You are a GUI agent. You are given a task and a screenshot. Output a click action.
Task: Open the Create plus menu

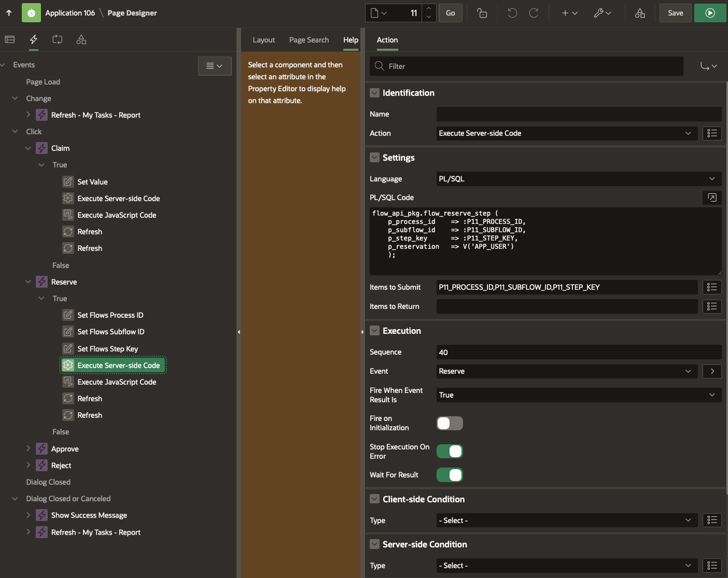(x=569, y=13)
